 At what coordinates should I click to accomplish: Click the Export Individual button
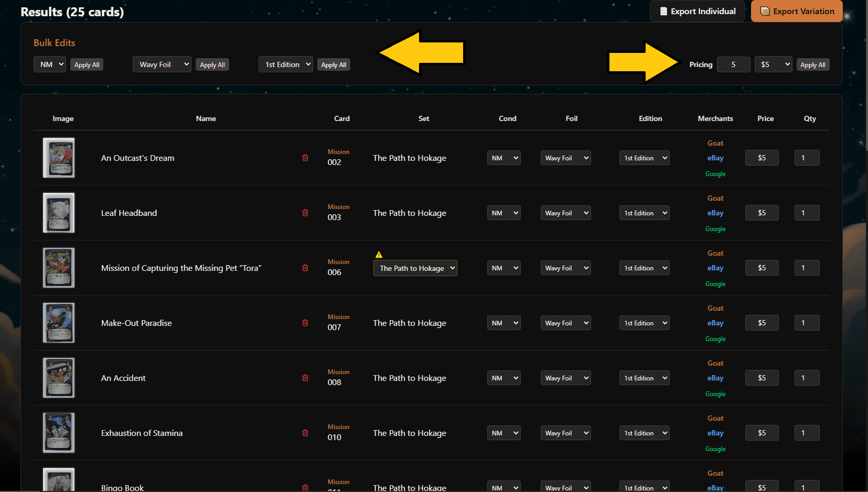point(697,12)
